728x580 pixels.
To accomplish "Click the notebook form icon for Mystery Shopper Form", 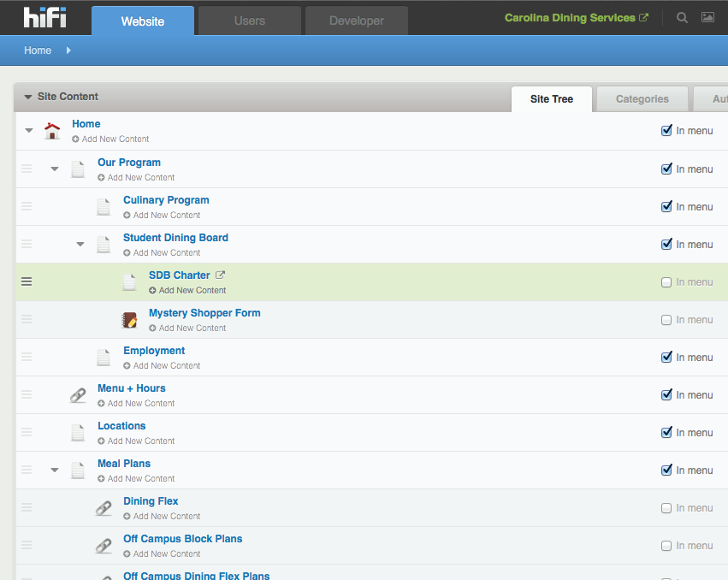I will (129, 319).
